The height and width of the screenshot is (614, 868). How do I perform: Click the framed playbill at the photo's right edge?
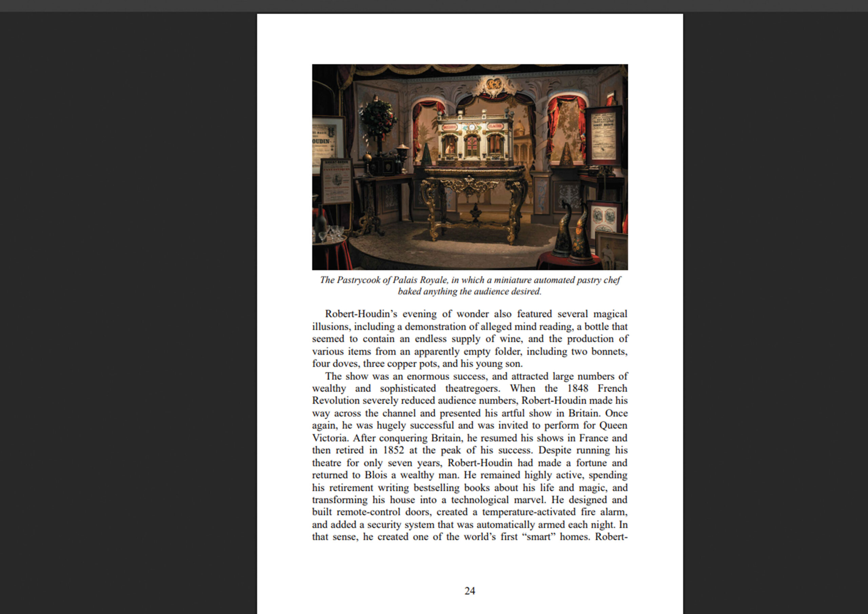coord(604,135)
